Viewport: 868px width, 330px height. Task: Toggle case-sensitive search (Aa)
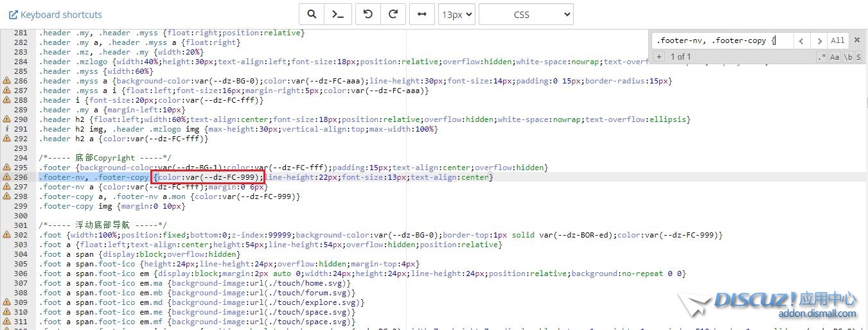[x=835, y=57]
